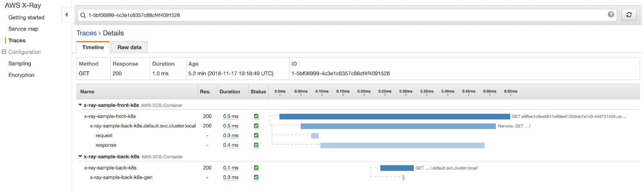Click status checkmark for the response row
The width and height of the screenshot is (644, 192).
(256, 145)
